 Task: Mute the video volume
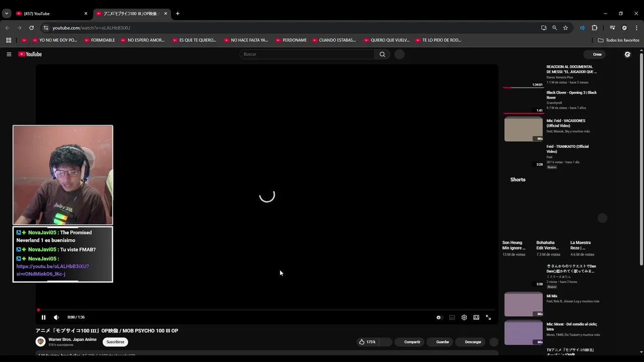coord(56,317)
